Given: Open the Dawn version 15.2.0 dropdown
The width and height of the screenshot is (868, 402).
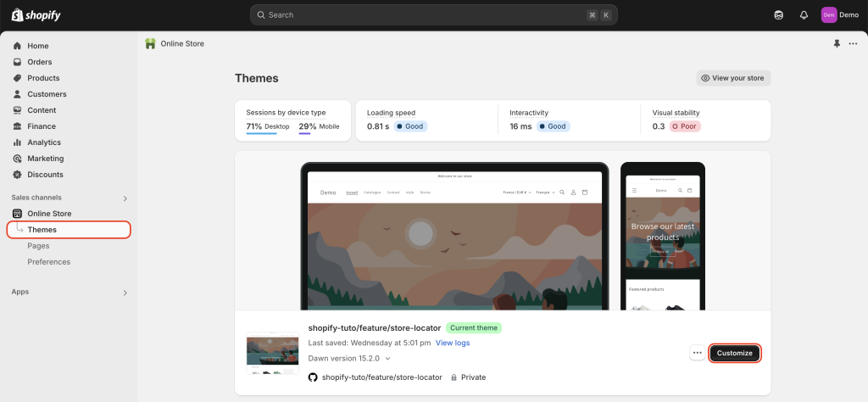Looking at the screenshot, I should [349, 358].
